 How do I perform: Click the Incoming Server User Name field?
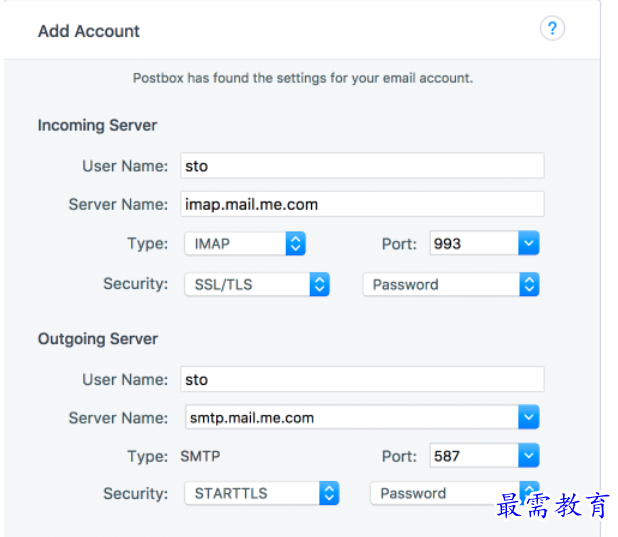(x=362, y=166)
